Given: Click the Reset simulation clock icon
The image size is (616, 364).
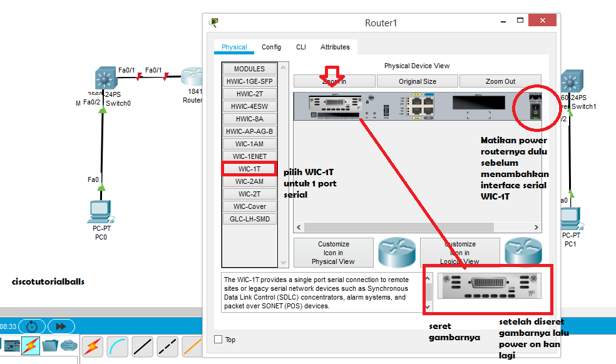Looking at the screenshot, I should 32,326.
